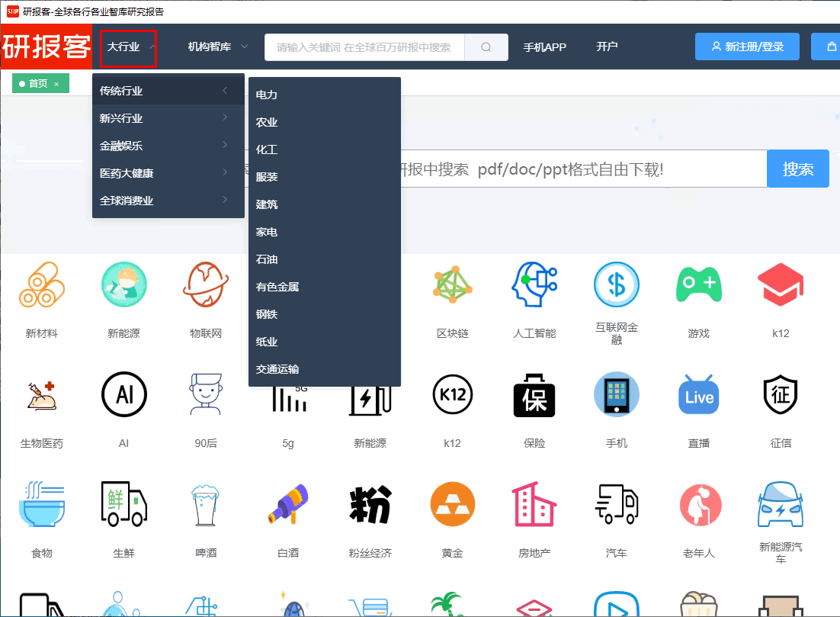Open the 生物医药 icon
The width and height of the screenshot is (840, 617).
(42, 395)
